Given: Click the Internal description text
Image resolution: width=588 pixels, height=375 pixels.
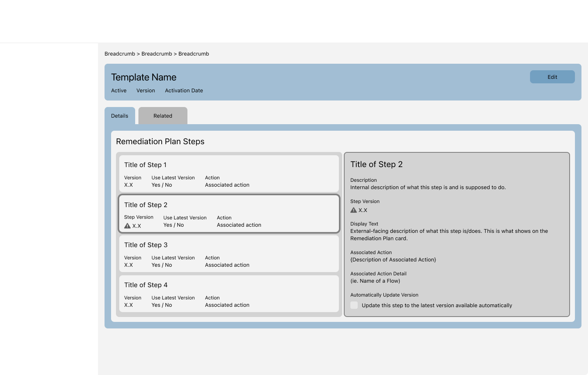Looking at the screenshot, I should 428,187.
